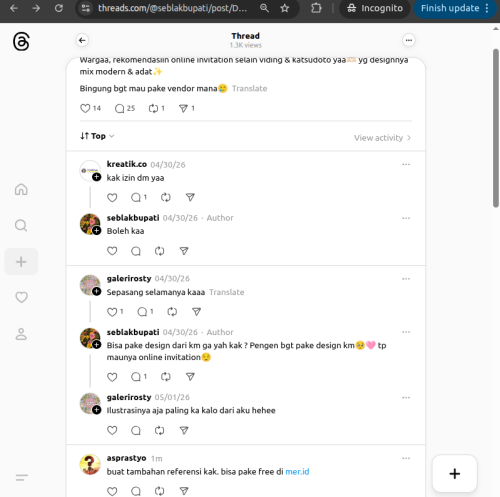Open options for 'Bisa pake design' comment
500x497 pixels.
click(x=406, y=332)
